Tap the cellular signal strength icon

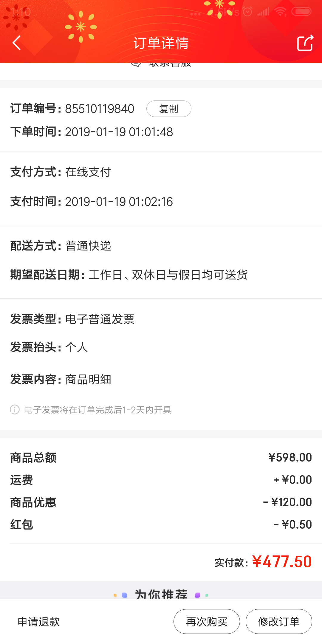coord(264,12)
